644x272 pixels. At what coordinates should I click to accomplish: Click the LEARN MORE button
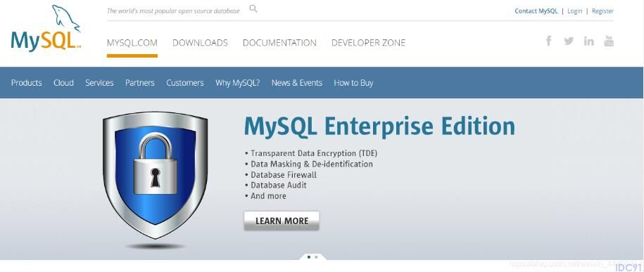(282, 221)
